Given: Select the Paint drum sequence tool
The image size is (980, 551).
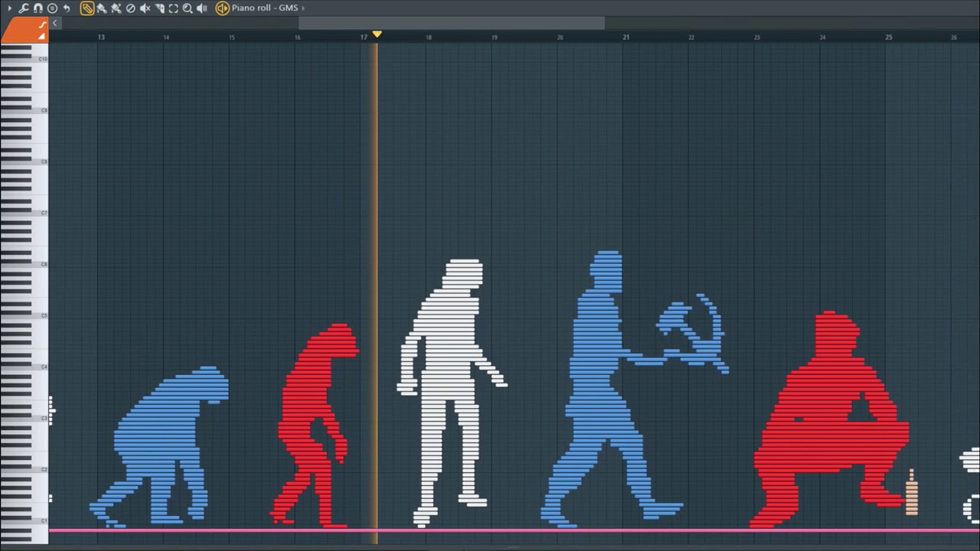Looking at the screenshot, I should tap(116, 8).
